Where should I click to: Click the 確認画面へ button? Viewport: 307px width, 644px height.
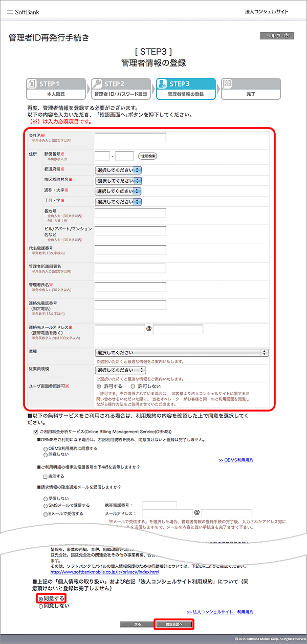[174, 625]
